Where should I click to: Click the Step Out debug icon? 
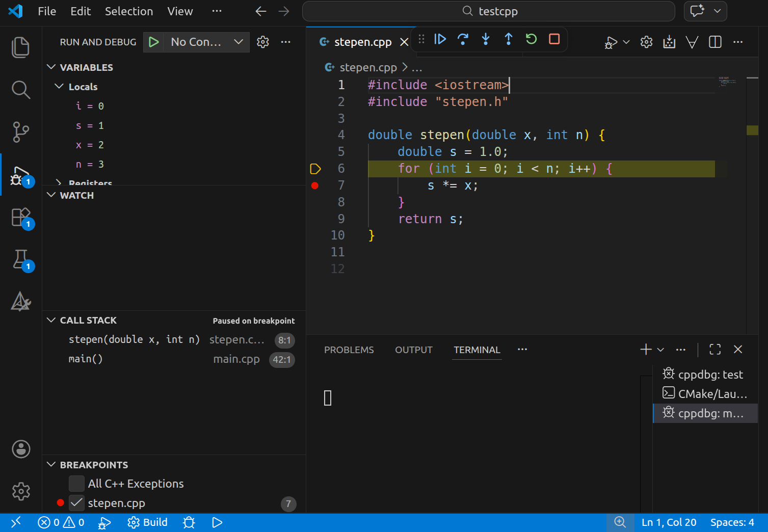point(509,39)
